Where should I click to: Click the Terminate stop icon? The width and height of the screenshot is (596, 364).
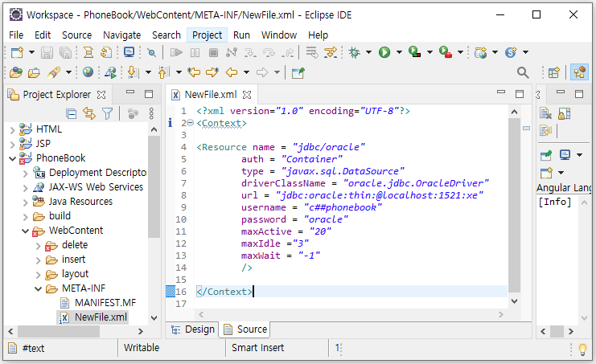click(x=214, y=52)
